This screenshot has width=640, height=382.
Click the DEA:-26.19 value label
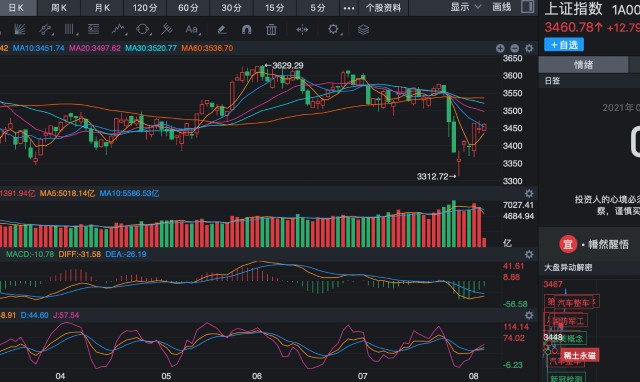[126, 254]
